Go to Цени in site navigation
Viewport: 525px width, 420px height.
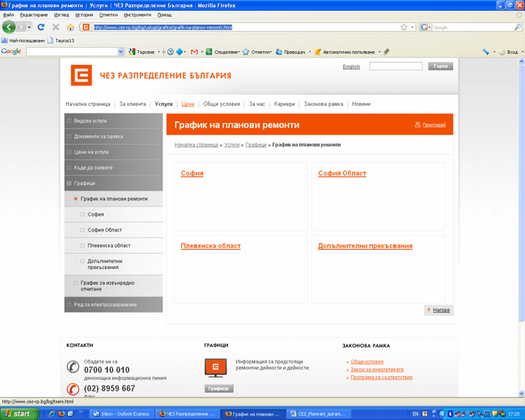click(188, 104)
